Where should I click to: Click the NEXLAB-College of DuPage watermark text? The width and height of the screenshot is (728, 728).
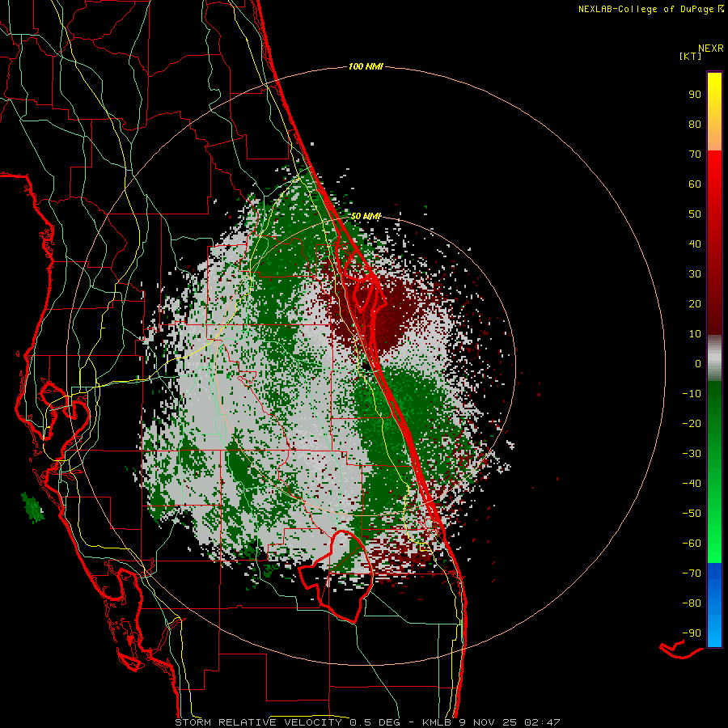click(x=651, y=9)
